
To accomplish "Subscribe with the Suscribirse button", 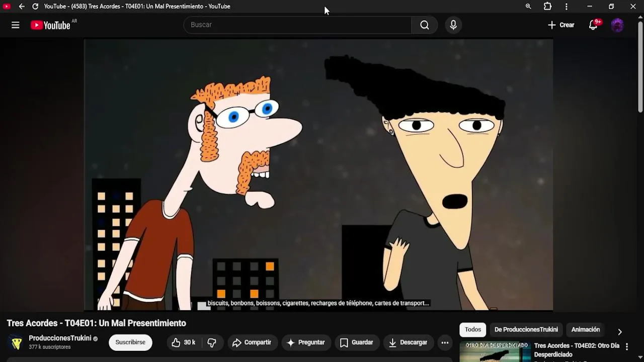I will pos(130,342).
